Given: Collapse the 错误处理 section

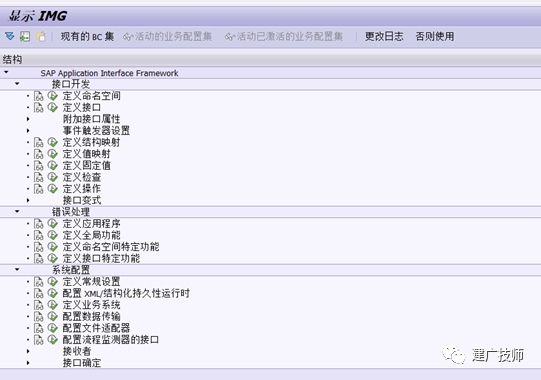Looking at the screenshot, I should point(17,211).
